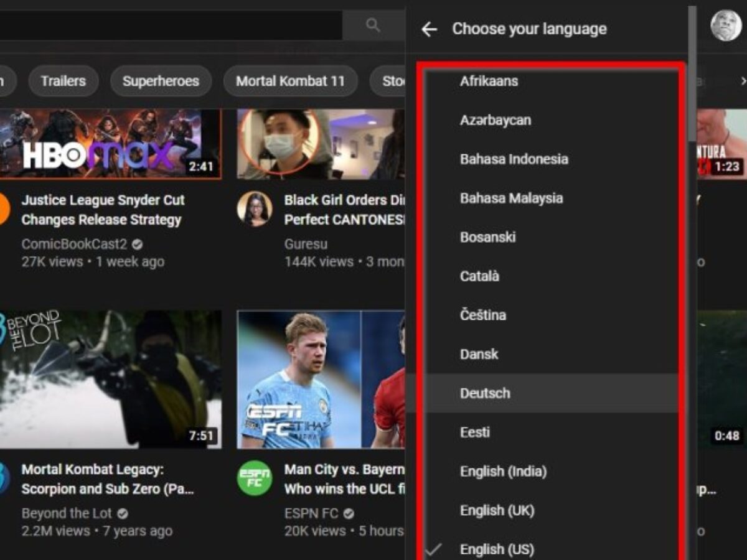
Task: Click the back arrow in language menu
Action: pos(429,29)
